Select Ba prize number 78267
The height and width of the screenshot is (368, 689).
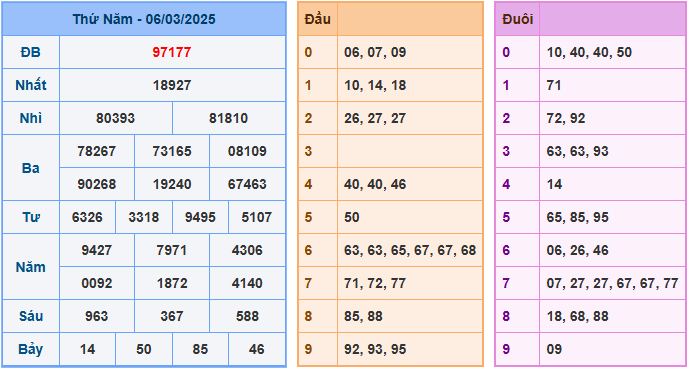[97, 151]
